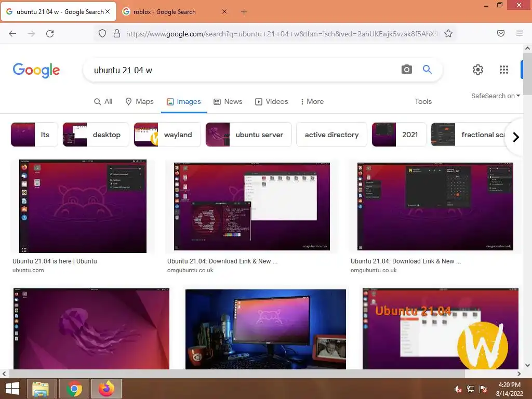Open the Action Center flag icon
Viewport: 532px width, 399px height.
coord(483,389)
